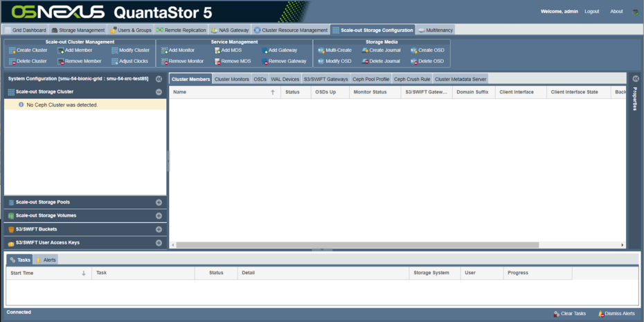
Task: Open the Remote Replication tab
Action: pos(181,30)
